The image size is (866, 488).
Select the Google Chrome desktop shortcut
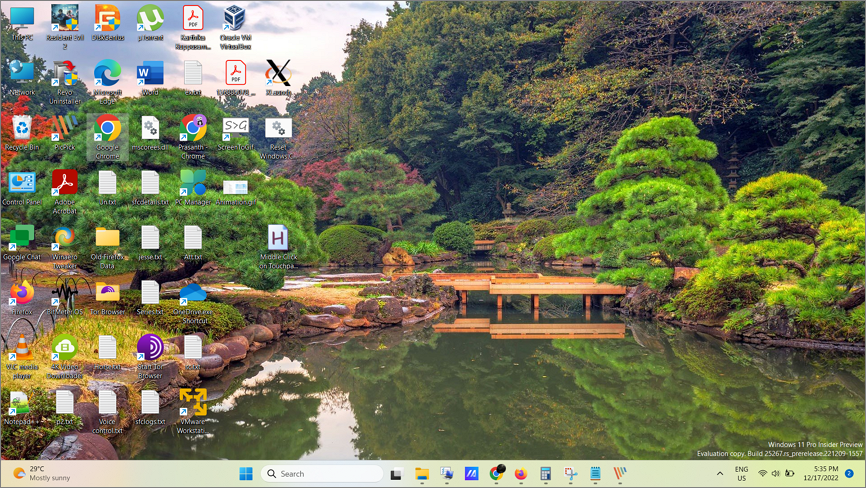click(108, 137)
